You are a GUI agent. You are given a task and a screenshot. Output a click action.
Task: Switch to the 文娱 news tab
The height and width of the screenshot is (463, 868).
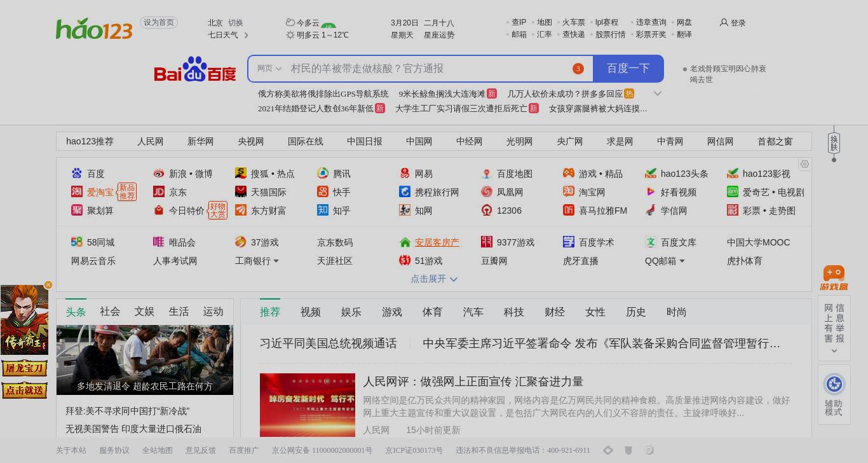tap(144, 311)
